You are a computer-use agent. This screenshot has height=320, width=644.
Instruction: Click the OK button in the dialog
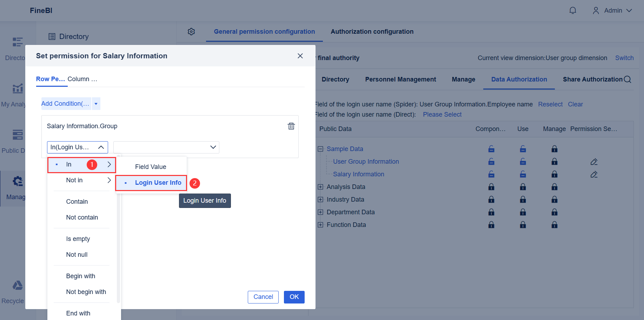coord(294,297)
